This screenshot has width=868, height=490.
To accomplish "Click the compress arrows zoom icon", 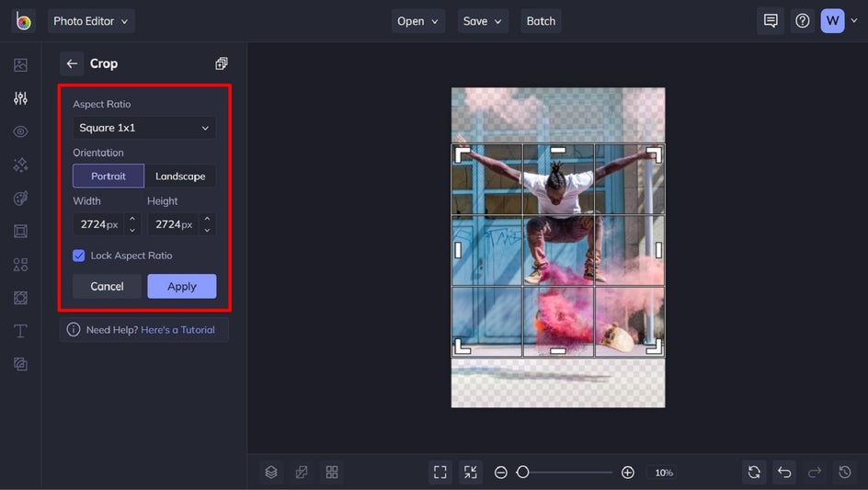I will coord(471,472).
